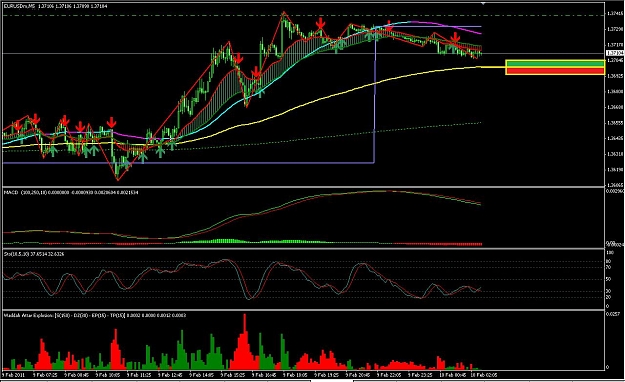The height and width of the screenshot is (382, 625).
Task: Click the Waddah Attar Explosion indicator label
Action: (95, 315)
